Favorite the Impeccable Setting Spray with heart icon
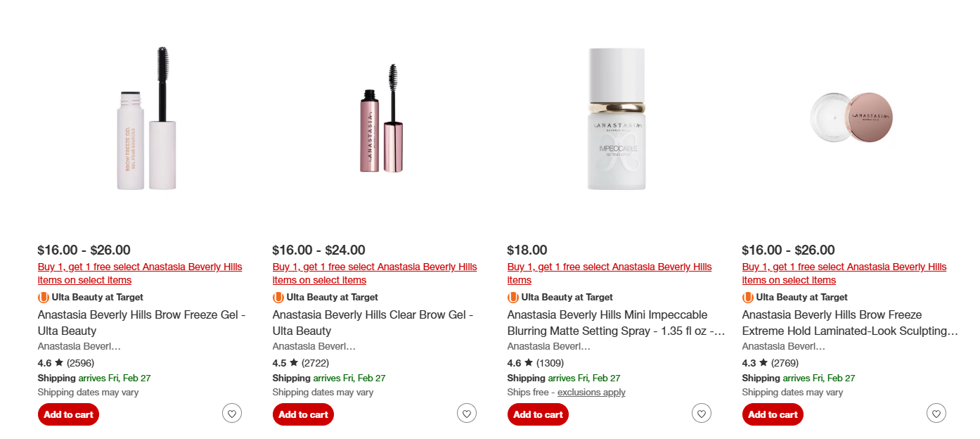Screen dimensions: 980x439 click(x=702, y=413)
